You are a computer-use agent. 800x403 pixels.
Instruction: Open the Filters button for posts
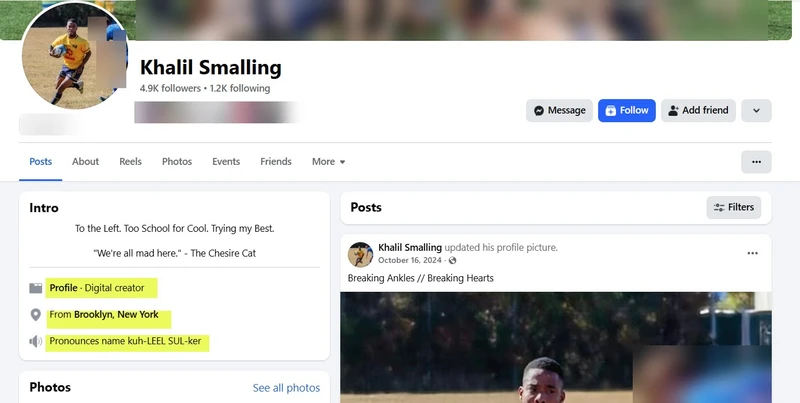point(733,207)
